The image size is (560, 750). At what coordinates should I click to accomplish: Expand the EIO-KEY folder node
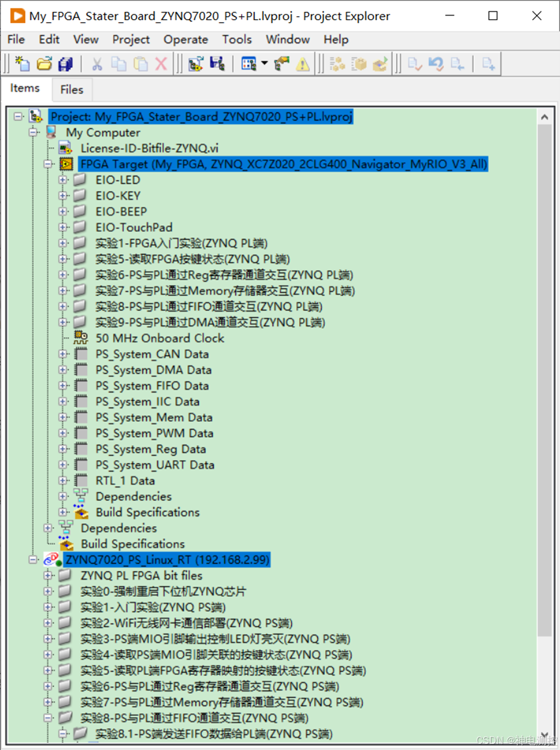tap(63, 195)
